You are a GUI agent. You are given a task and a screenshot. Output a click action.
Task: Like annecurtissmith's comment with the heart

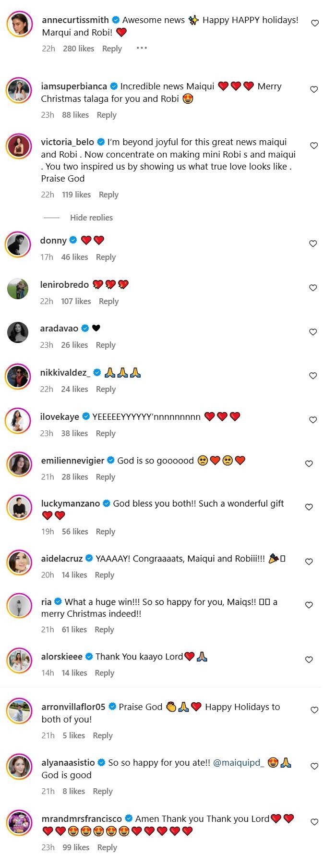point(315,23)
